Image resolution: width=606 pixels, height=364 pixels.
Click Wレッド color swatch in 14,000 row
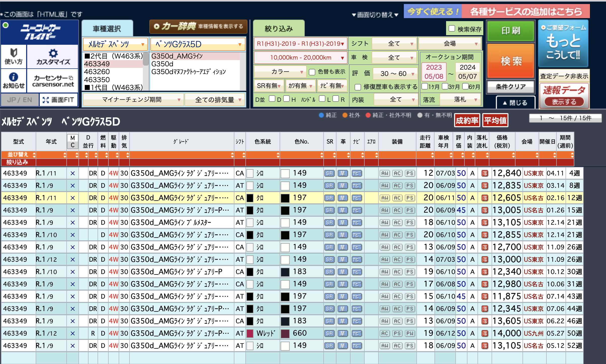[x=250, y=333]
